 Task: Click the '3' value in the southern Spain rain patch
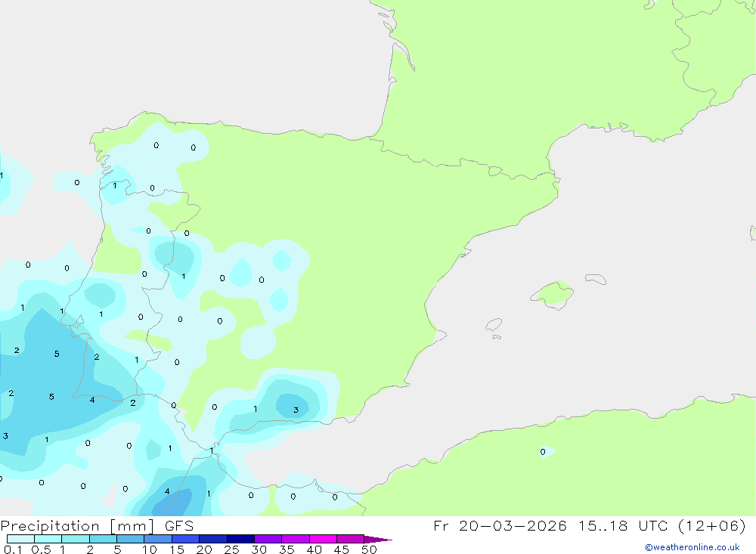click(x=296, y=410)
